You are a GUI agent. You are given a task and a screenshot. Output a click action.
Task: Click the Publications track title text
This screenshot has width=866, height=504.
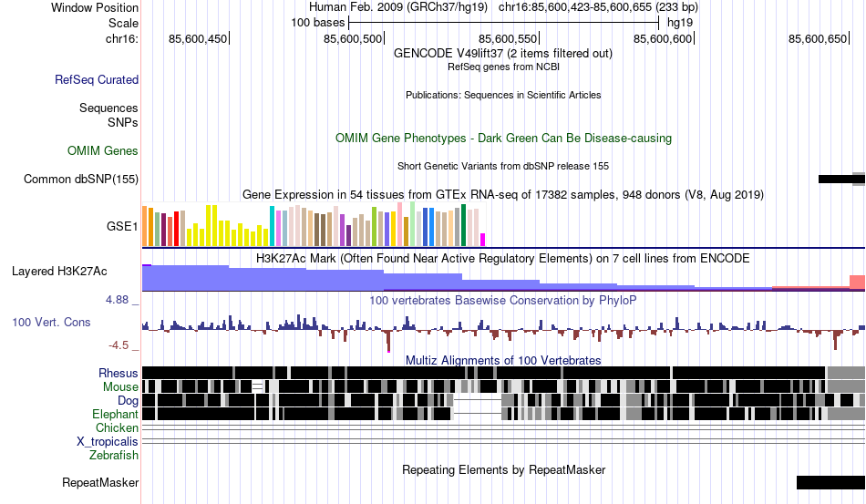503,95
